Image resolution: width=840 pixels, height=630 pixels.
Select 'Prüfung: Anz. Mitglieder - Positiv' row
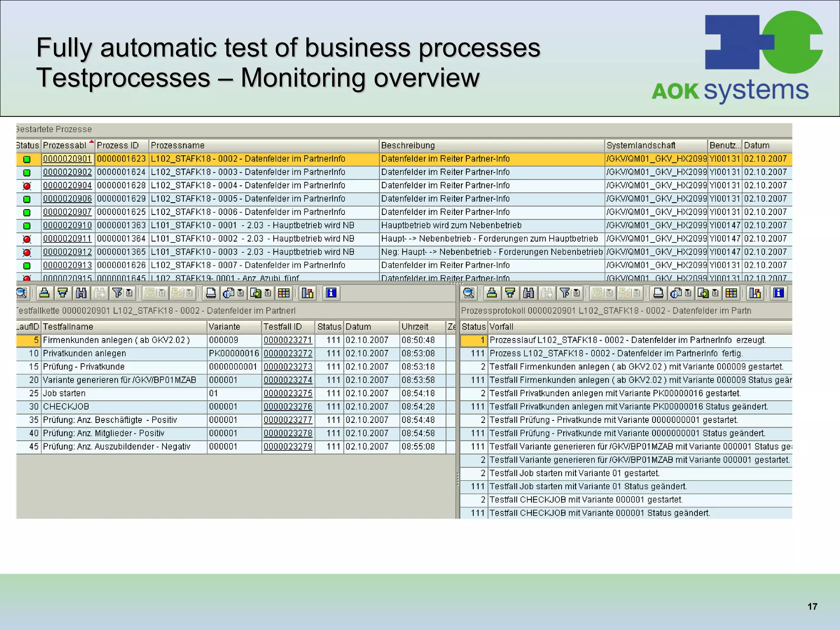click(236, 433)
